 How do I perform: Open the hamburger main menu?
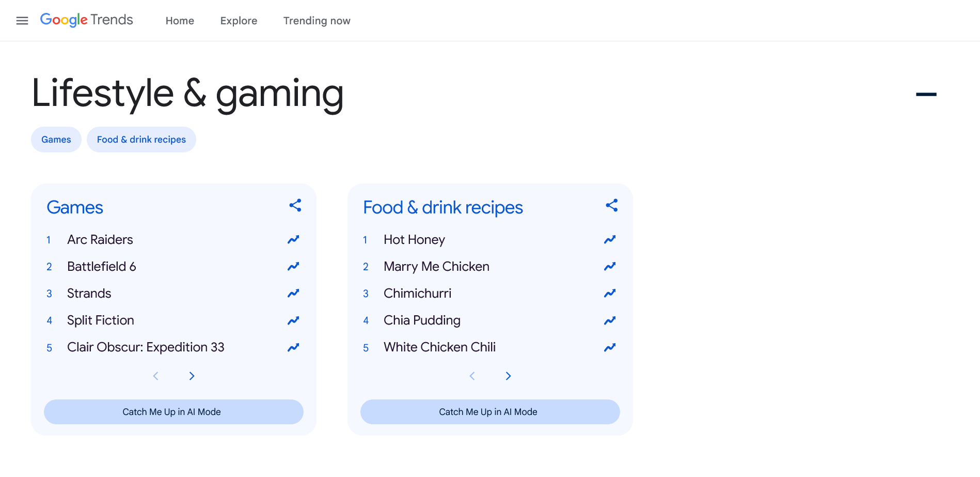(22, 21)
